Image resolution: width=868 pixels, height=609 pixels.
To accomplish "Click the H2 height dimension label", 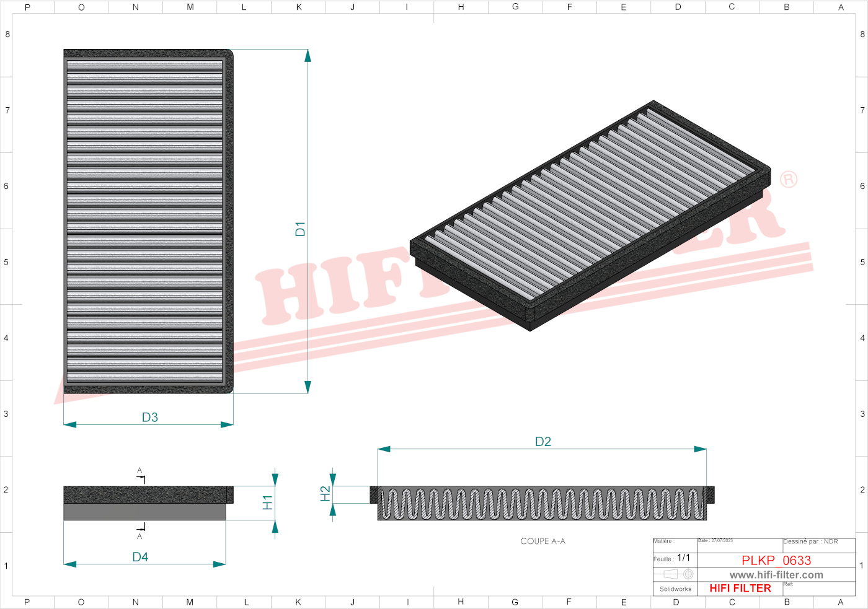I will tap(325, 494).
